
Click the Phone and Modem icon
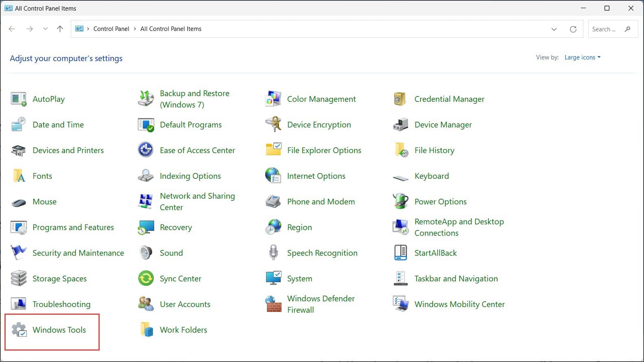click(x=273, y=202)
